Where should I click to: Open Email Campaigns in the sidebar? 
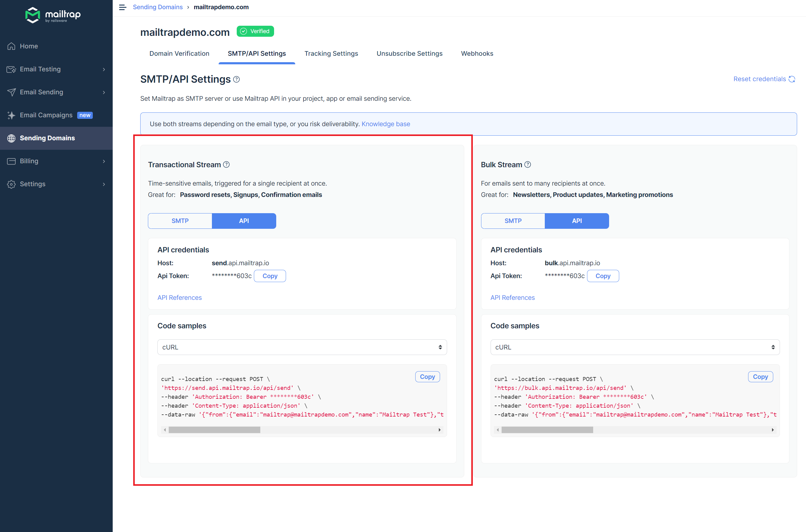[x=46, y=115]
